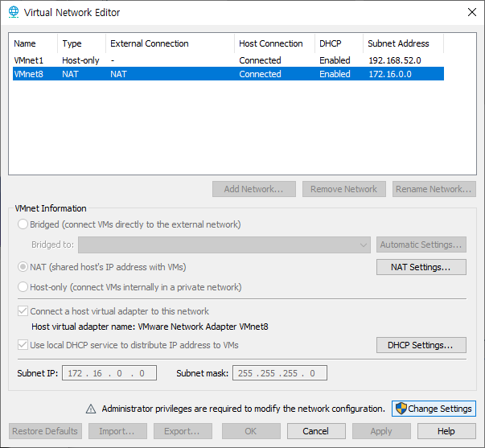This screenshot has width=485, height=448.
Task: Click subnet address 192.168.52.0
Action: click(395, 60)
